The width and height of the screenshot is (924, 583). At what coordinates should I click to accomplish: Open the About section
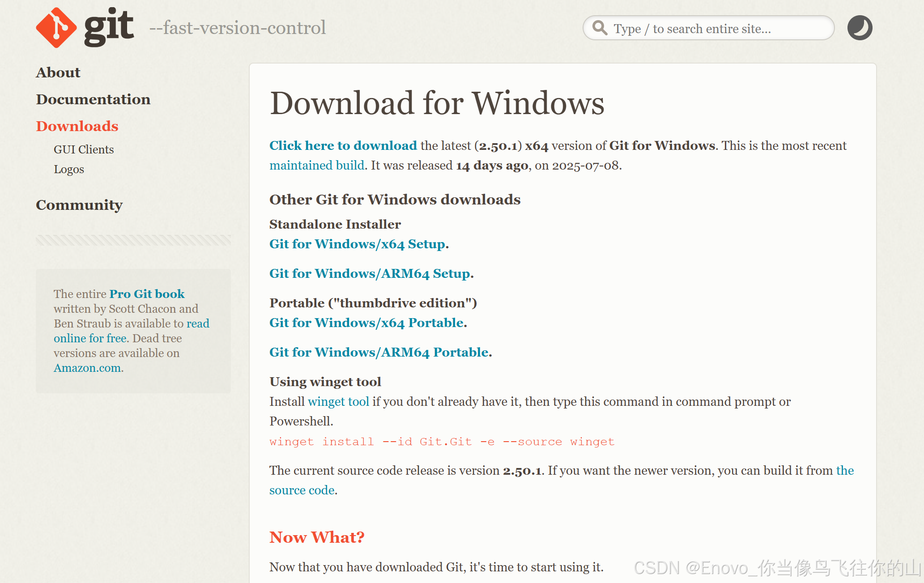point(58,72)
